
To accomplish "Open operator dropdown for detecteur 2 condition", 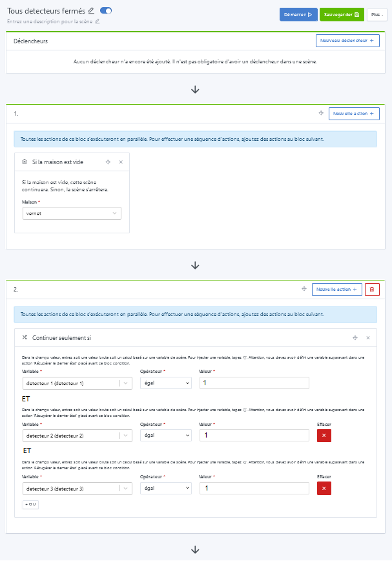I will (x=166, y=436).
